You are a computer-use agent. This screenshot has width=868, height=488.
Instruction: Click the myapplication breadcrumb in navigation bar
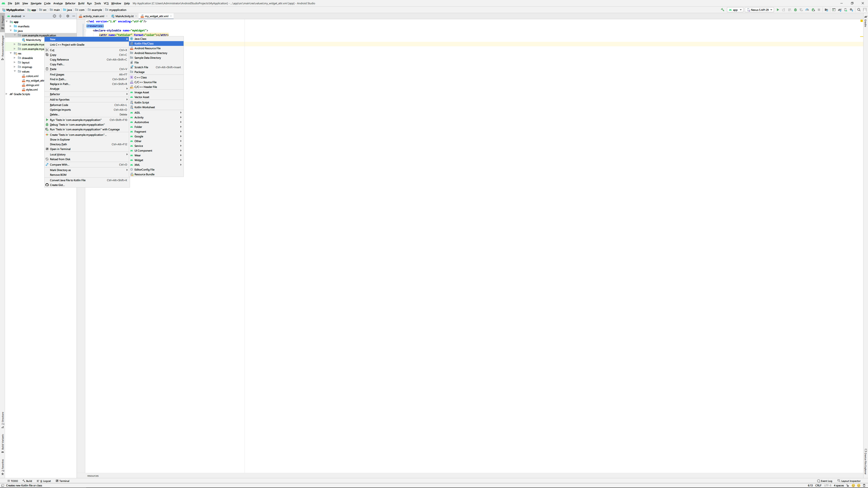[x=117, y=10]
